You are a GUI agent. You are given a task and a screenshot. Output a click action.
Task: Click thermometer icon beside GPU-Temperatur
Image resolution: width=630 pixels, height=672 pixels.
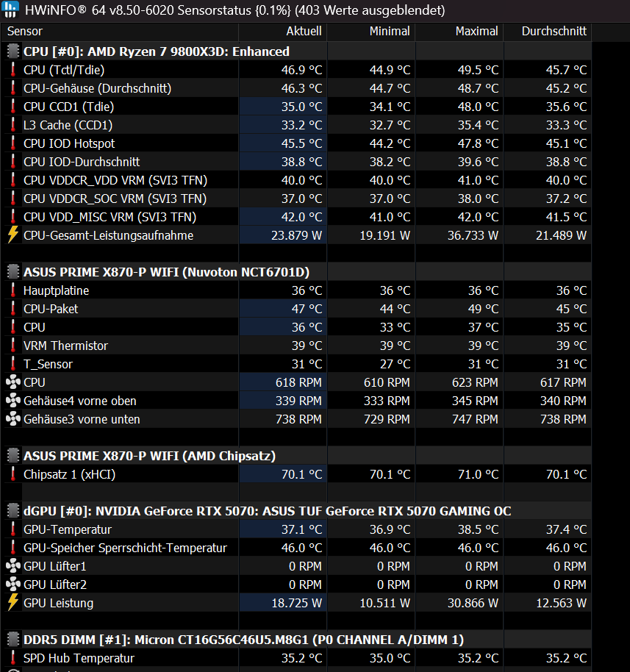[x=13, y=529]
